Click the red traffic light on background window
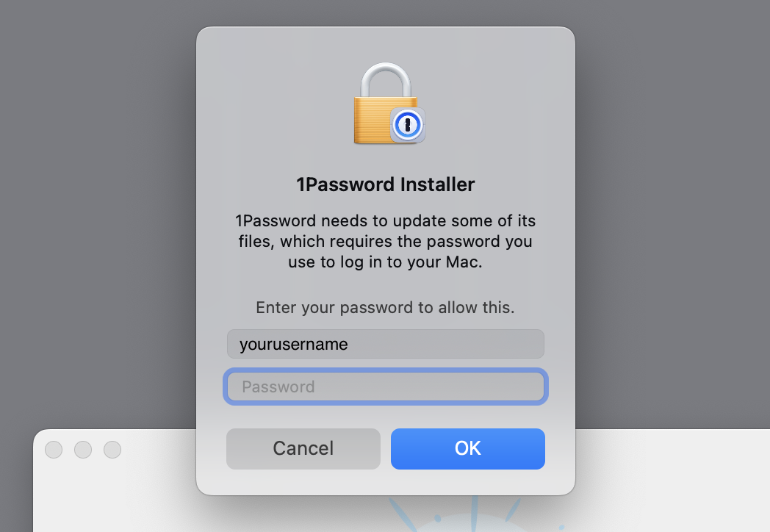770x532 pixels. tap(53, 449)
